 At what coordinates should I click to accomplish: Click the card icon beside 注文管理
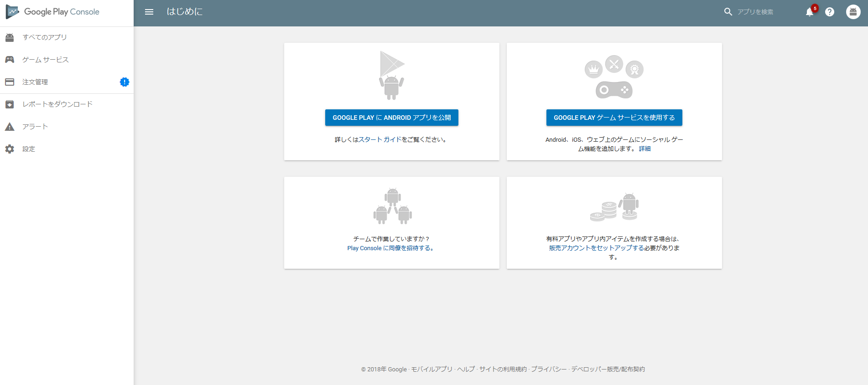(x=10, y=82)
